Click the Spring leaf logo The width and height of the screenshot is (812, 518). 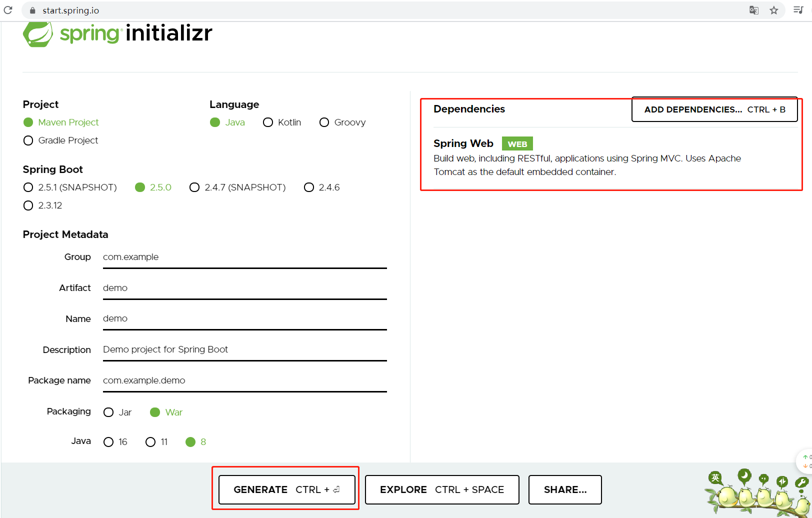[x=38, y=34]
